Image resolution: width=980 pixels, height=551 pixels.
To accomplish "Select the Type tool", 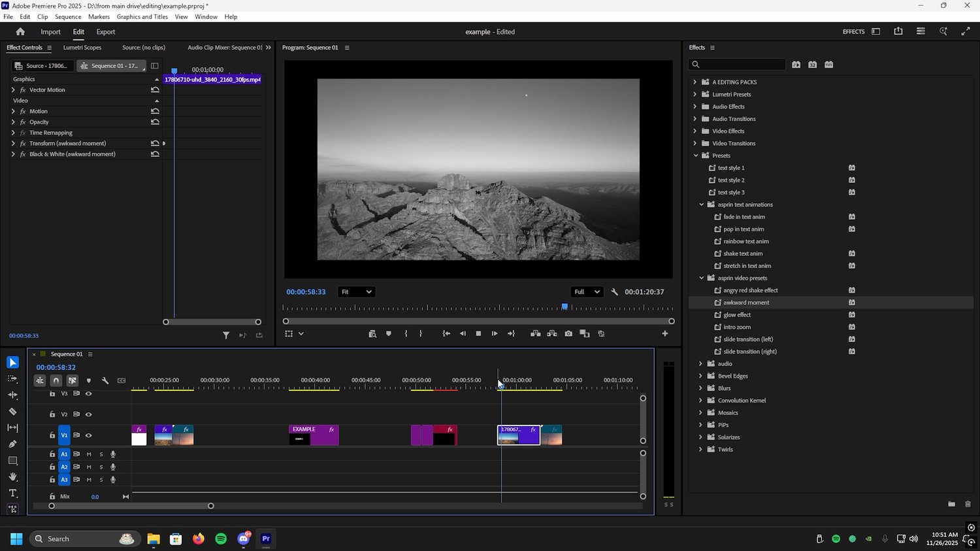I will tap(12, 493).
